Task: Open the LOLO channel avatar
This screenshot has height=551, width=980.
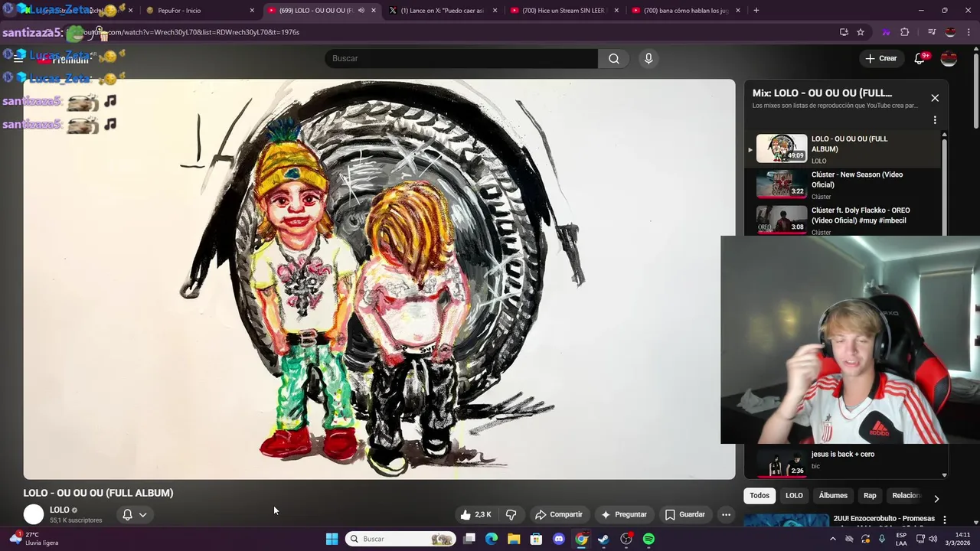Action: coord(34,515)
